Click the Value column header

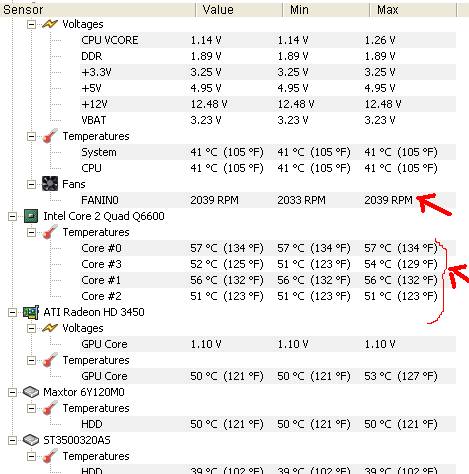pyautogui.click(x=239, y=10)
